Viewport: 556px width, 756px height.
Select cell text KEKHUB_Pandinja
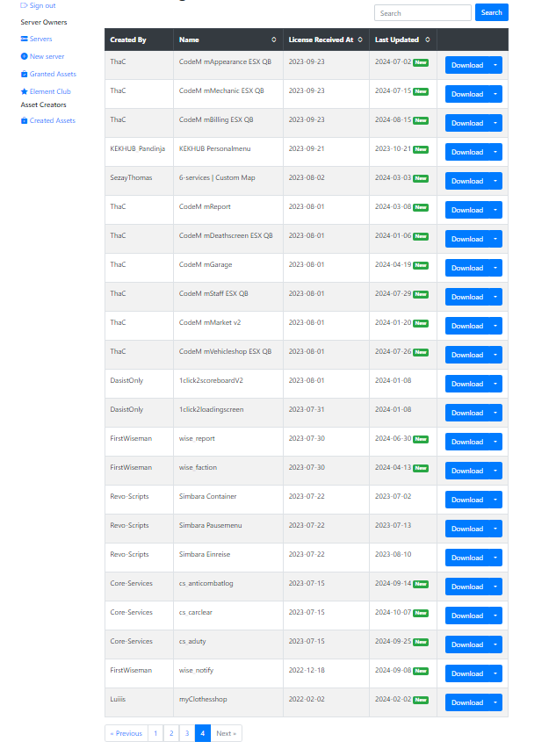pyautogui.click(x=137, y=148)
